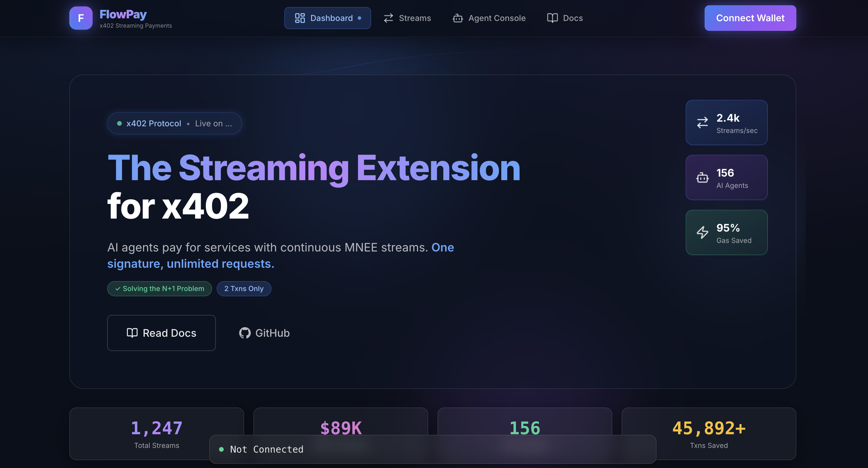Click the Read Docs button
868x468 pixels.
(161, 333)
